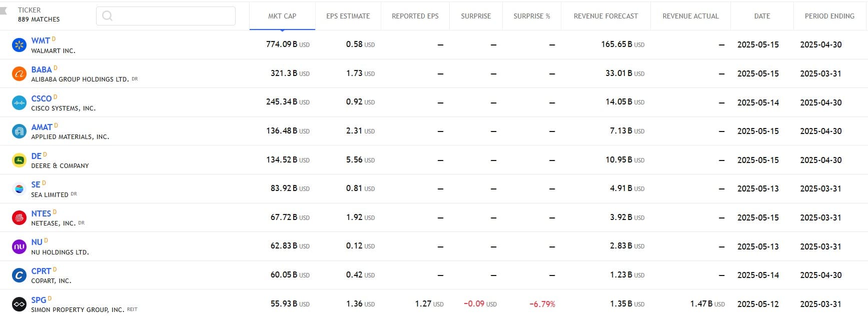Screen dimensions: 868x317
Task: Open the NU ticker link
Action: click(37, 242)
